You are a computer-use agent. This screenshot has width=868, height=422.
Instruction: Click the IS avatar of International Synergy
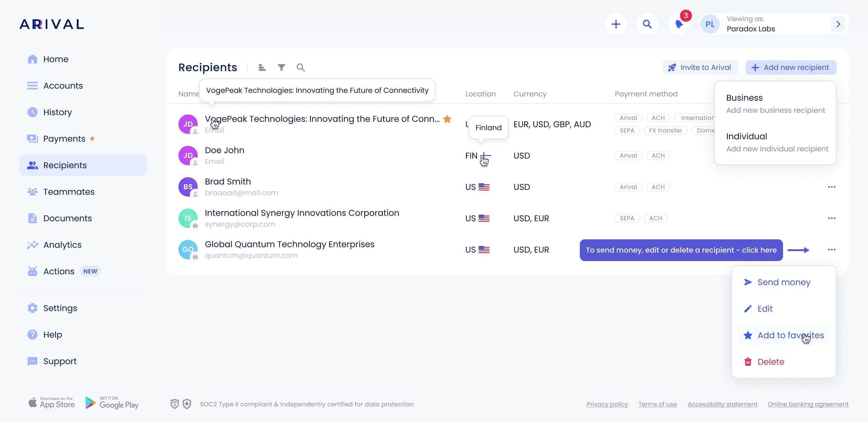tap(188, 218)
